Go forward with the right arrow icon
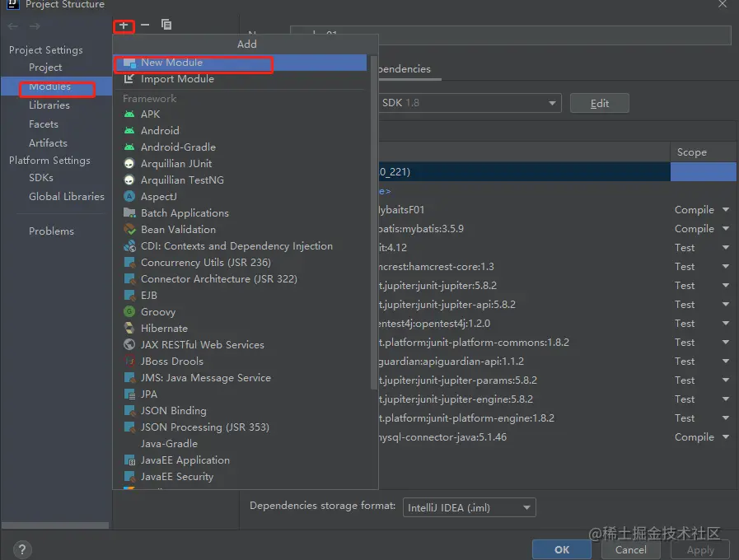The width and height of the screenshot is (739, 560). [x=35, y=26]
